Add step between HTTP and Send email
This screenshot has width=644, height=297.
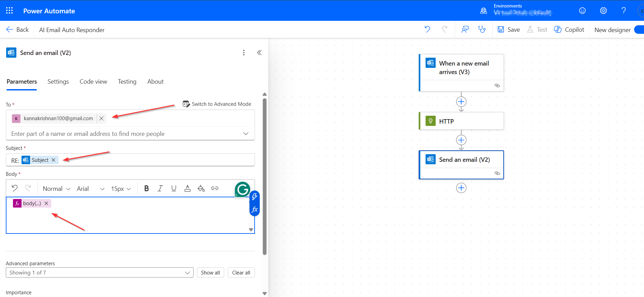point(461,140)
